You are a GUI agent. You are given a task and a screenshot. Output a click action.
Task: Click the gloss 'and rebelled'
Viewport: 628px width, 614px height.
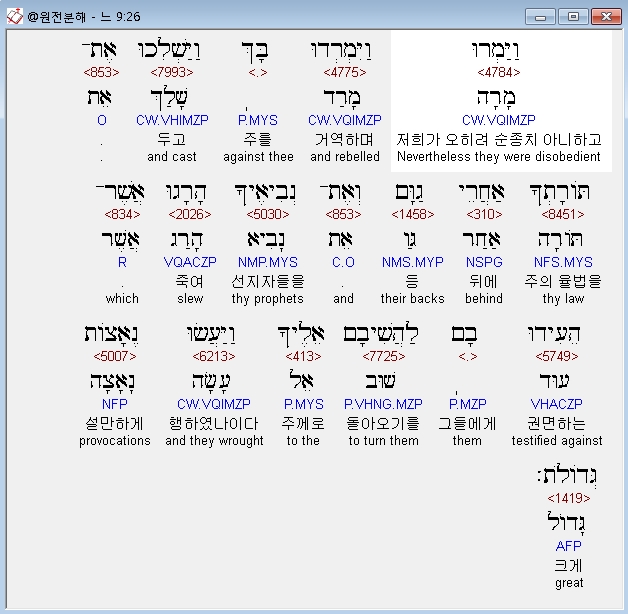[344, 156]
